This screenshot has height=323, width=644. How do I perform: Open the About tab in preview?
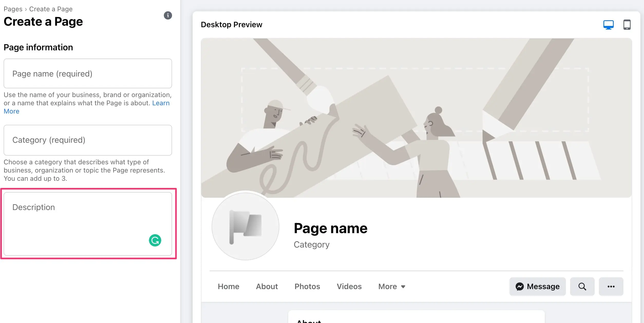267,287
